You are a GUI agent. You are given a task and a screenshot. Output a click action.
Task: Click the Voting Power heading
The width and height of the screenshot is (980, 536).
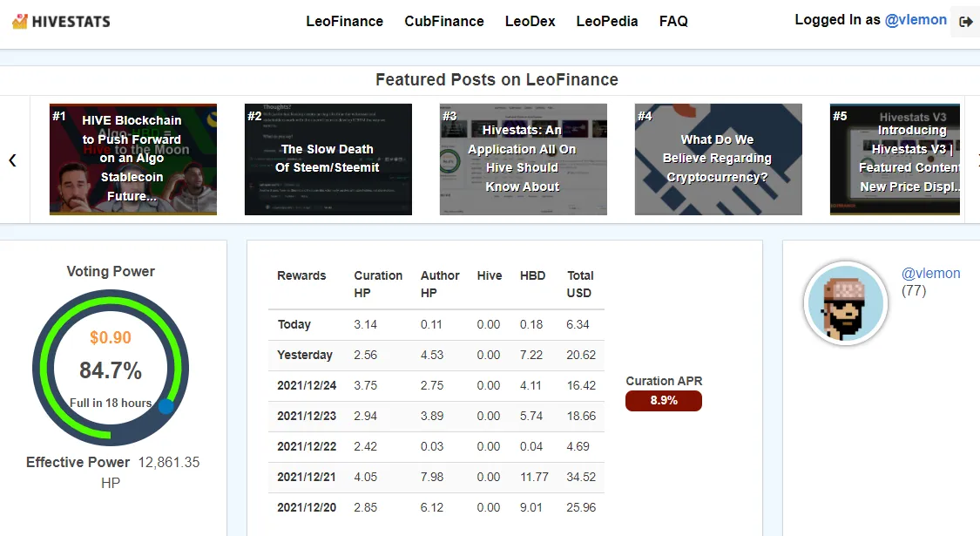point(111,271)
